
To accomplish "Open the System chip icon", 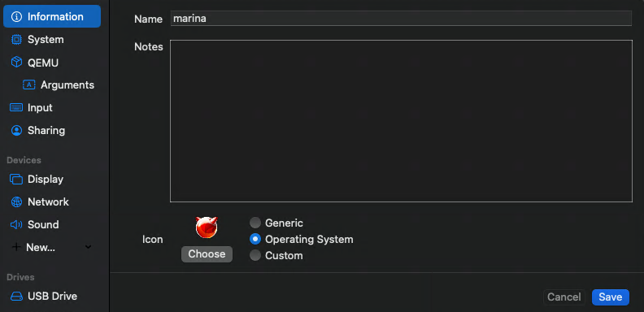I will pyautogui.click(x=16, y=40).
